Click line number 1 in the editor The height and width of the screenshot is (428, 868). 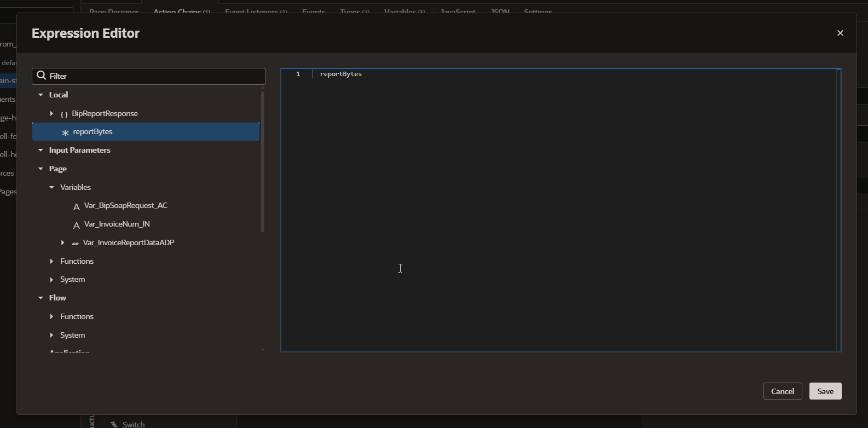298,74
